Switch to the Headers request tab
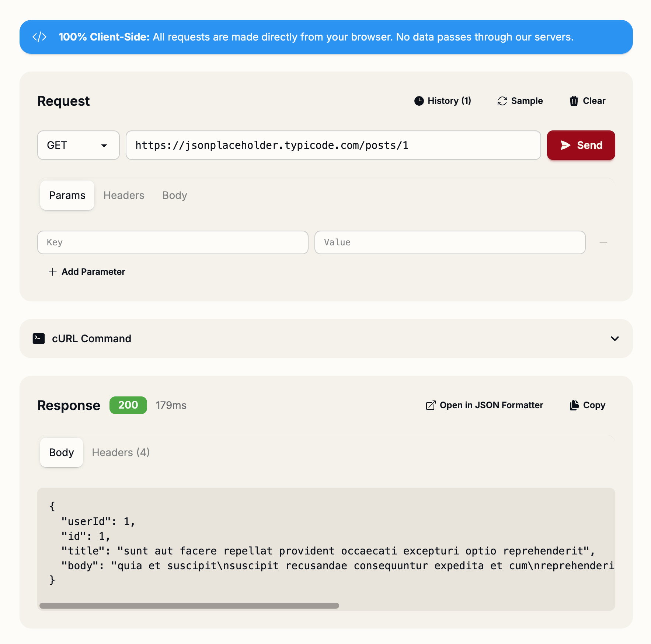The image size is (651, 644). (x=123, y=195)
